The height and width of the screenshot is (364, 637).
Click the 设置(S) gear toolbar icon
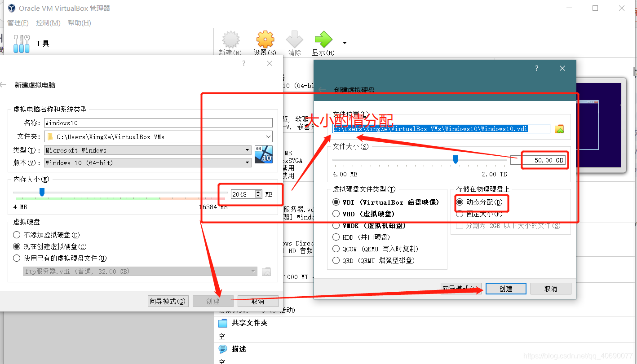coord(265,39)
